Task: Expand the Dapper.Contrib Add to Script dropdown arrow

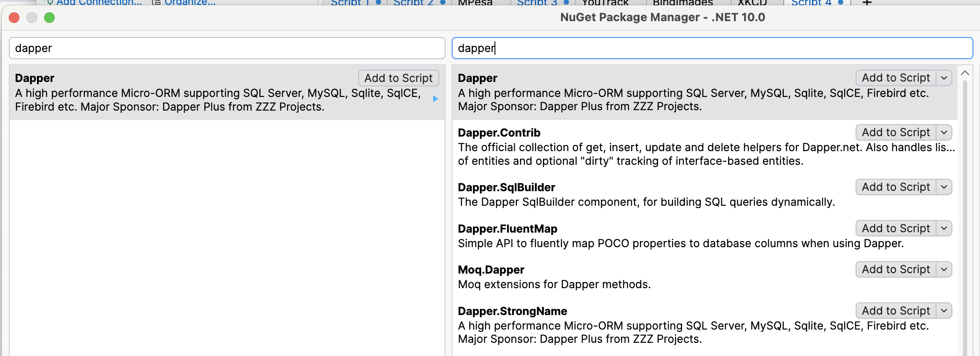Action: (944, 133)
